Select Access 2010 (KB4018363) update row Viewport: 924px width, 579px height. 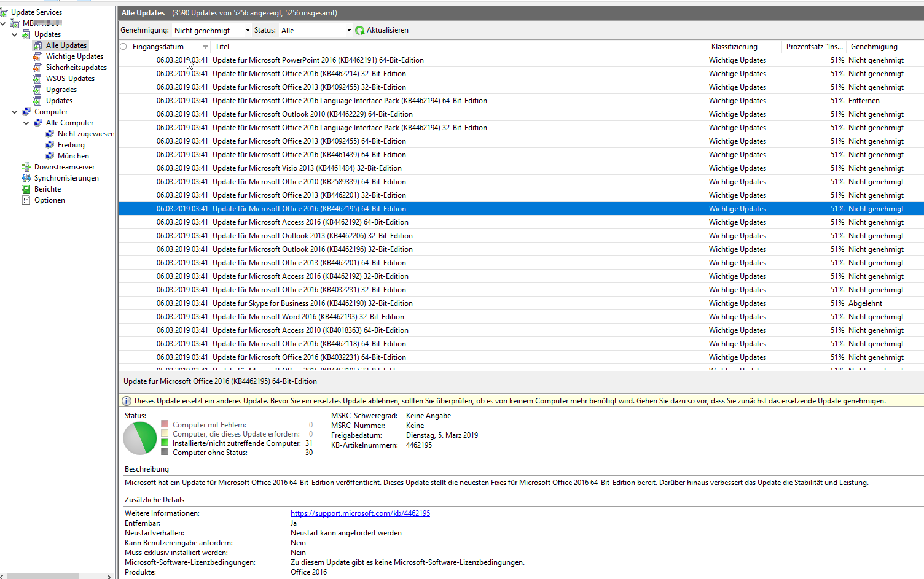click(521, 330)
